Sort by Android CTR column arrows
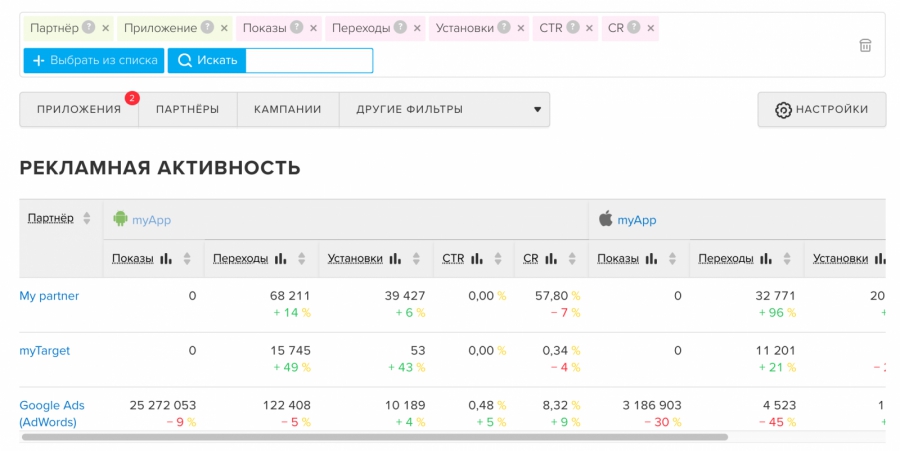This screenshot has width=900, height=451. 498,259
